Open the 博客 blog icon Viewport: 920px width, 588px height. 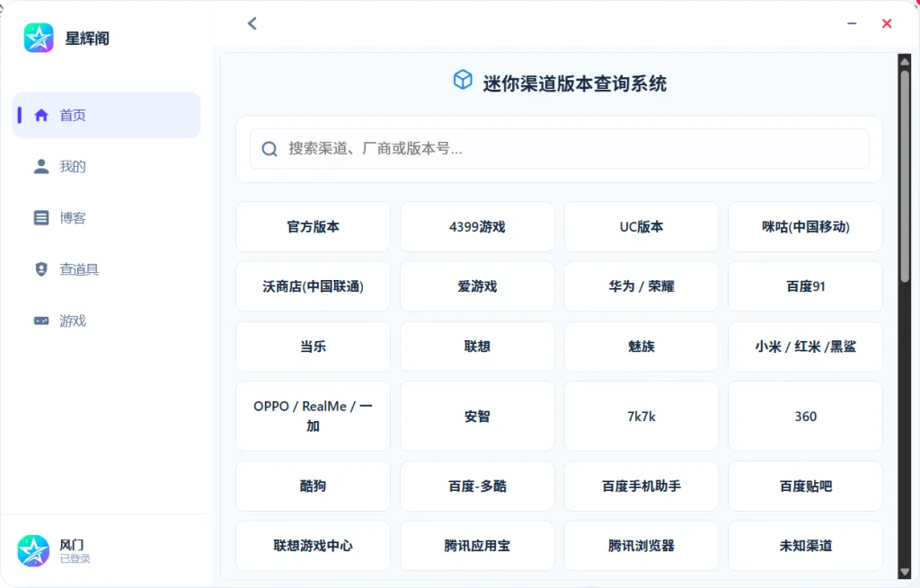pos(41,217)
